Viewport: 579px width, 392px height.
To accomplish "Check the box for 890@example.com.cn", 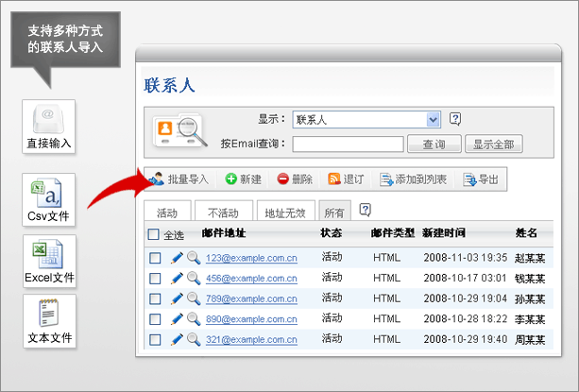I will 155,319.
